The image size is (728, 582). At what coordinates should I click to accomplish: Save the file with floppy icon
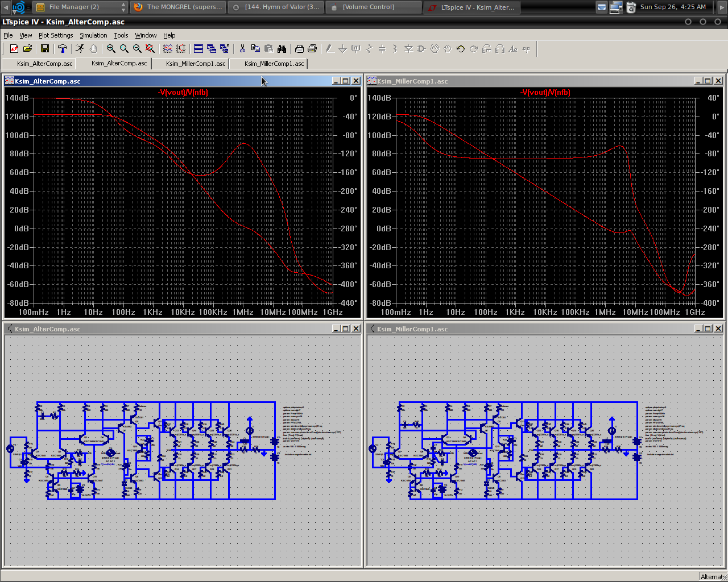pos(44,49)
